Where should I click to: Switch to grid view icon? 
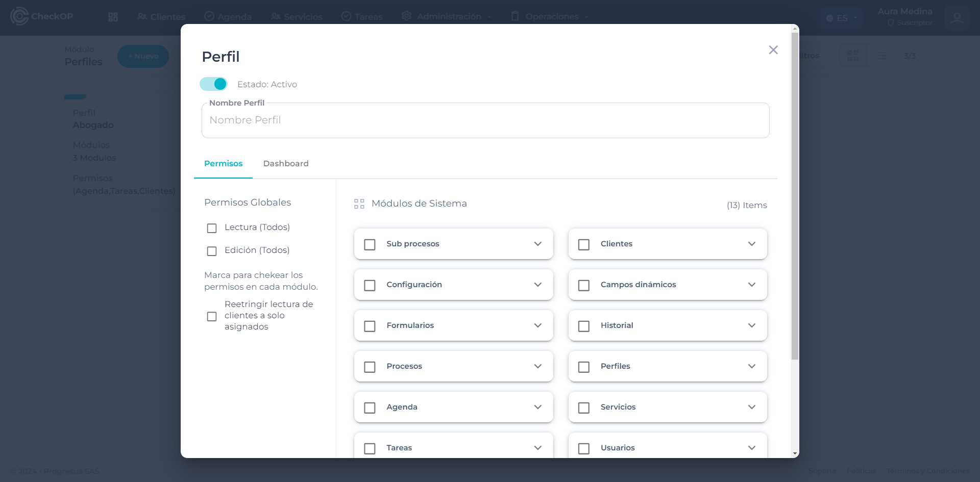click(852, 56)
